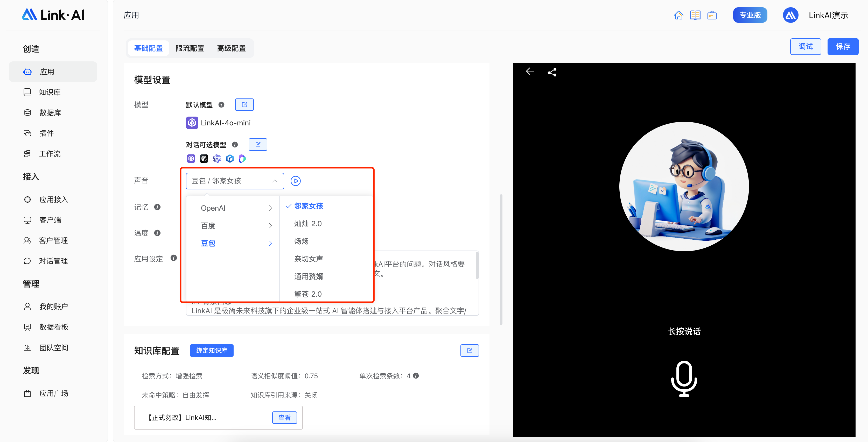
Task: Open 客户管理 in the sidebar
Action: click(53, 241)
